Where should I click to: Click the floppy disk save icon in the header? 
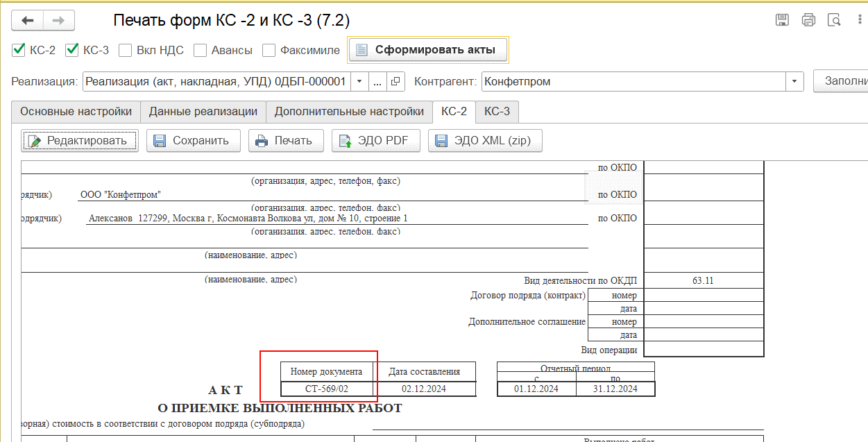click(782, 20)
